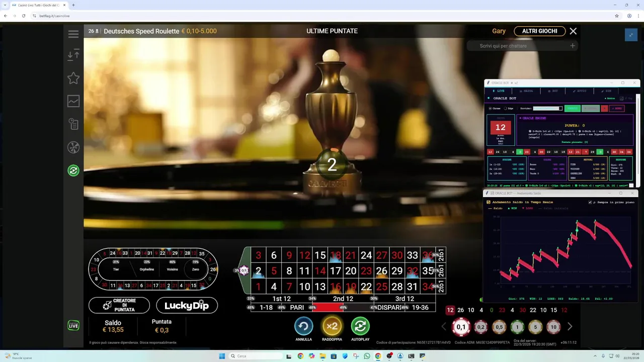Viewport: 644px width, 362px height.
Task: Click taskbar Cerca search box
Action: click(x=256, y=356)
